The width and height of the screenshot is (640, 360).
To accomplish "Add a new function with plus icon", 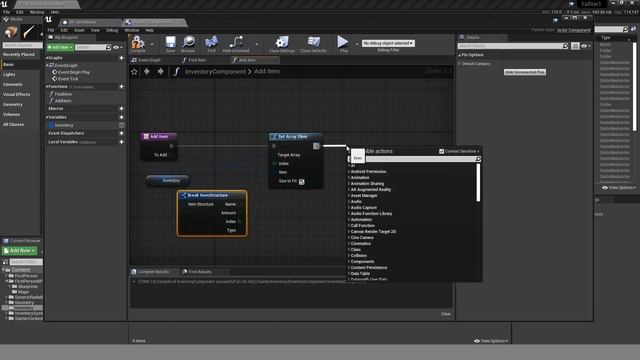I will pos(121,87).
